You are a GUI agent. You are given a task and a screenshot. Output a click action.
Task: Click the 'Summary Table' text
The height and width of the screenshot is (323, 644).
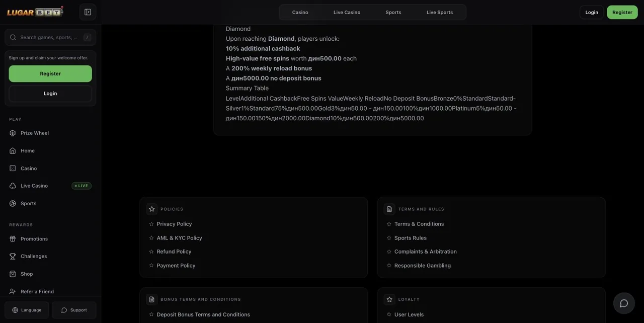click(247, 88)
